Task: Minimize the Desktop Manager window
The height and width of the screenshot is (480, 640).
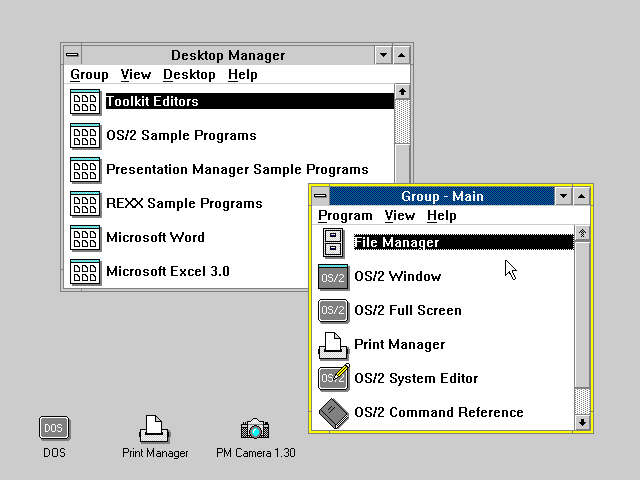Action: click(383, 55)
